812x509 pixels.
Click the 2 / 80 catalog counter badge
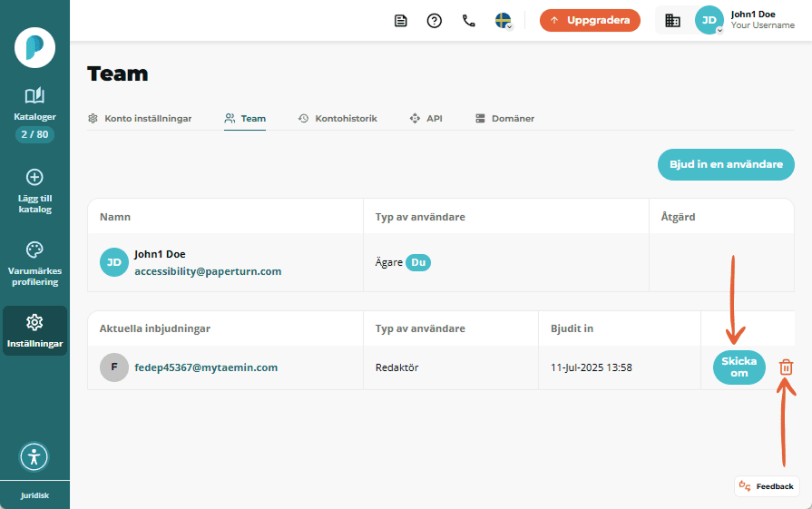tap(34, 134)
